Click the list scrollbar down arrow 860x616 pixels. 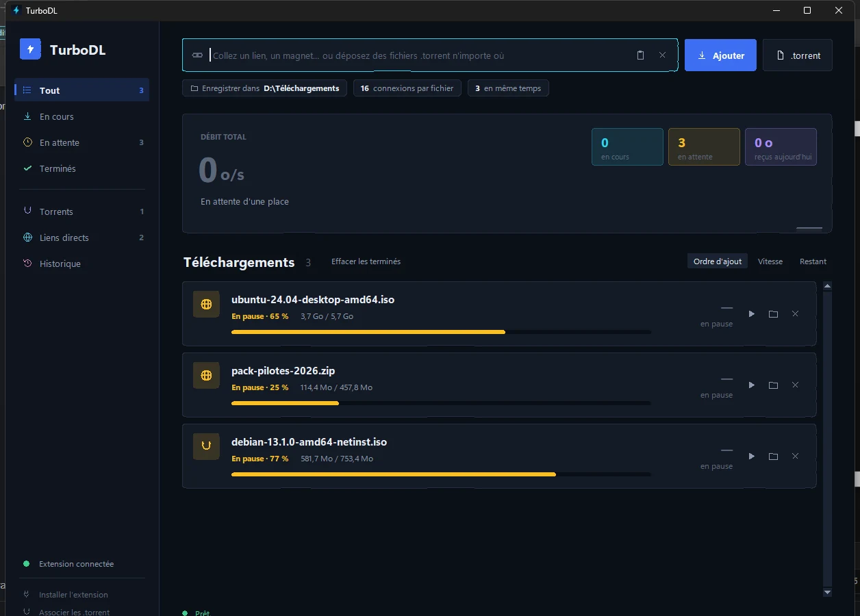tap(827, 592)
